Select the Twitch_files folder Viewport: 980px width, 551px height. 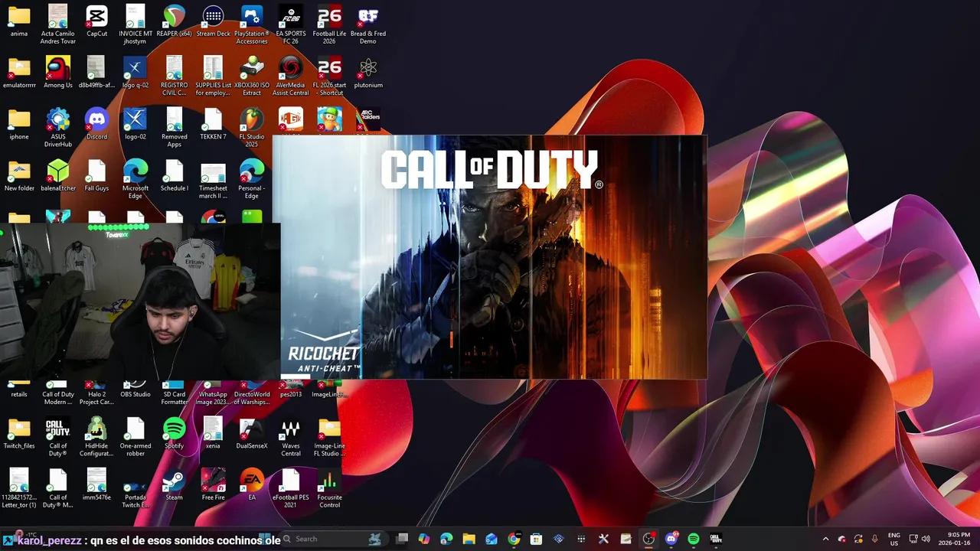coord(19,433)
